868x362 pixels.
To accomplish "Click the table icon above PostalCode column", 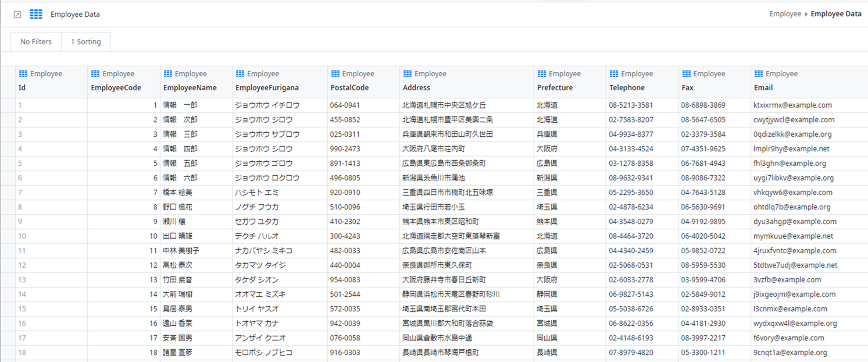I will [x=335, y=74].
